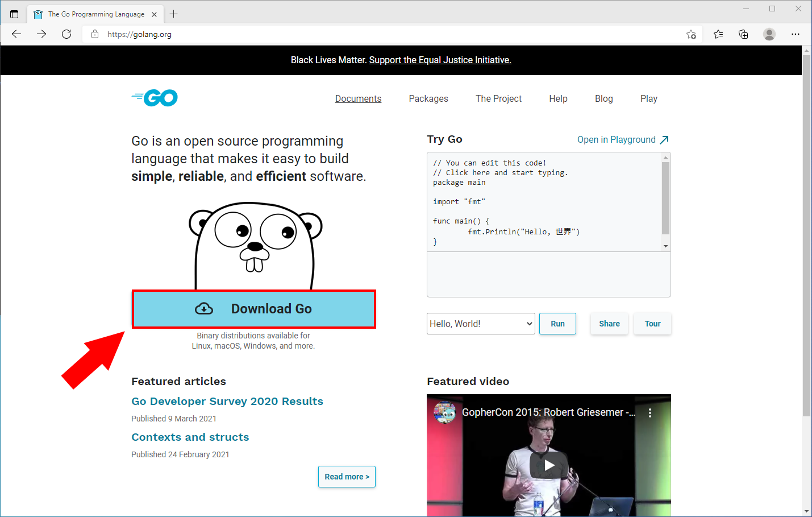The image size is (812, 517).
Task: Click the Try Go heading
Action: click(444, 139)
